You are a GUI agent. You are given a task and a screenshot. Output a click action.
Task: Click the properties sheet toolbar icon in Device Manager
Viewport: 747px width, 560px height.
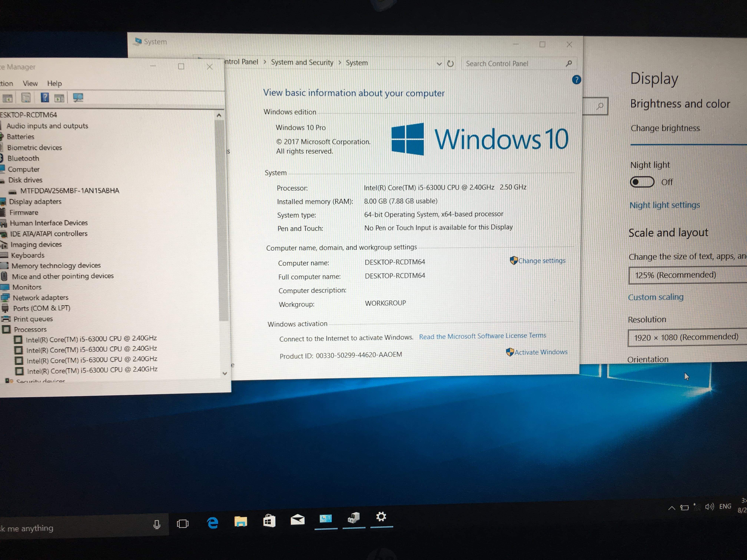[x=26, y=98]
